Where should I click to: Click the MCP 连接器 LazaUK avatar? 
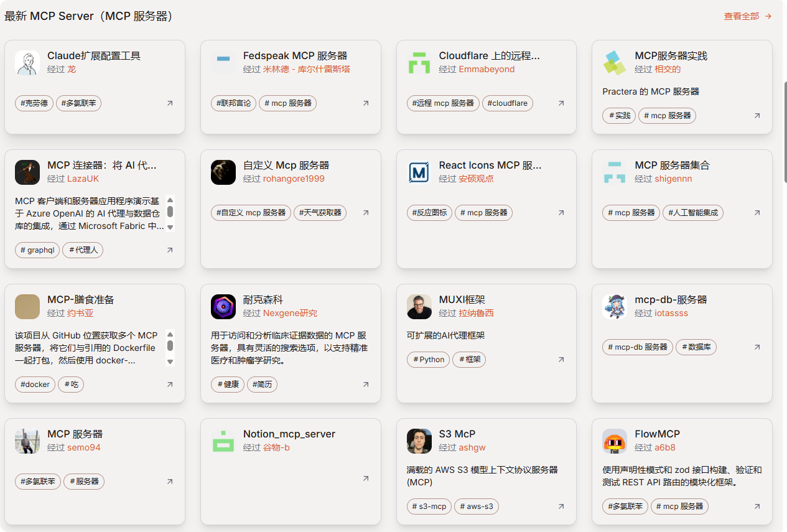27,172
